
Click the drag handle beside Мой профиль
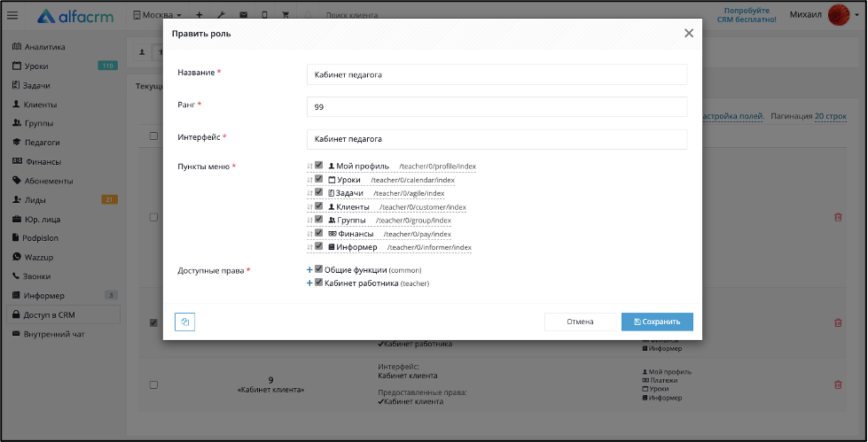click(x=310, y=166)
